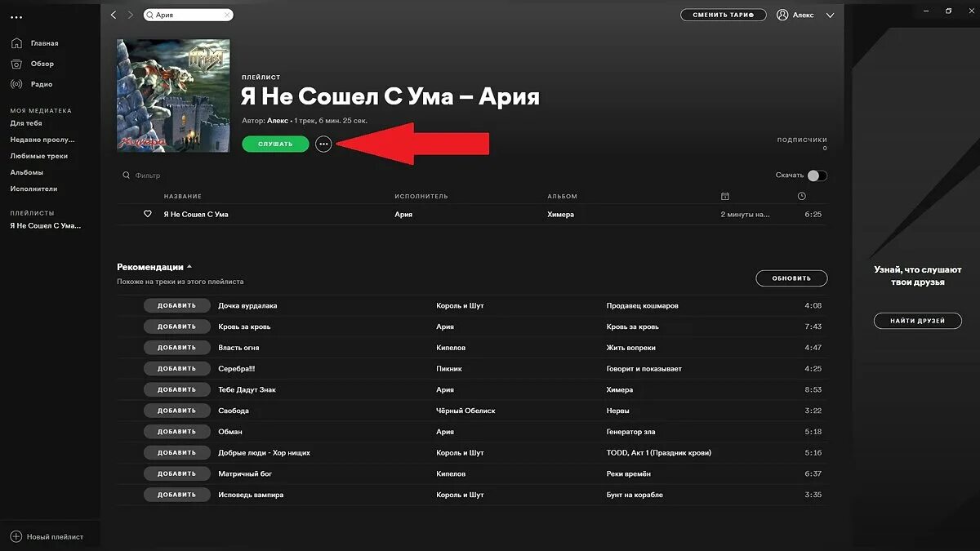Screen dimensions: 980x551
Task: Open Любимые треки in sidebar
Action: click(39, 156)
